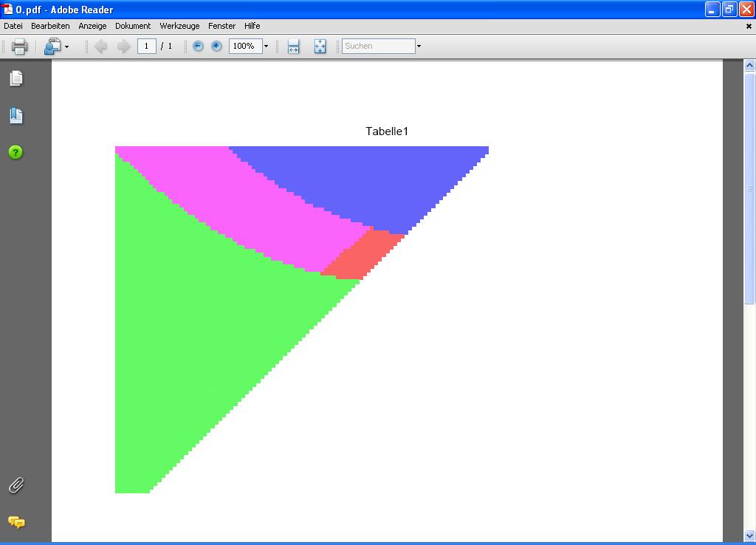Zoom in on the email/send tool icon
The image size is (756, 545).
pyautogui.click(x=52, y=46)
